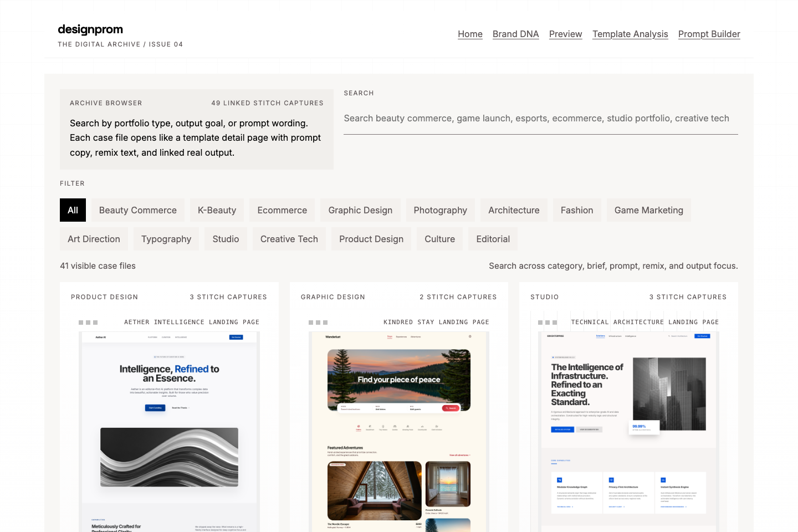The height and width of the screenshot is (532, 798).
Task: Click the "PRODUCT DESIGN" card category label
Action: pyautogui.click(x=104, y=297)
